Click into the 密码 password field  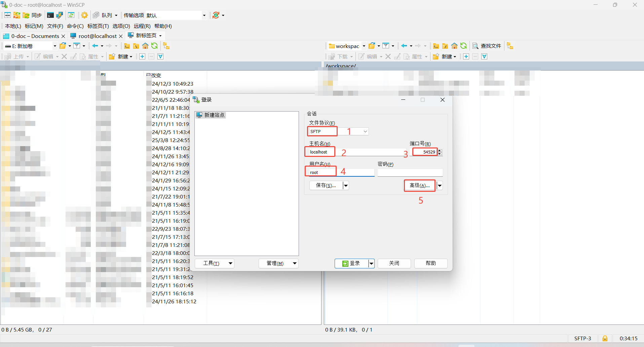click(x=410, y=173)
